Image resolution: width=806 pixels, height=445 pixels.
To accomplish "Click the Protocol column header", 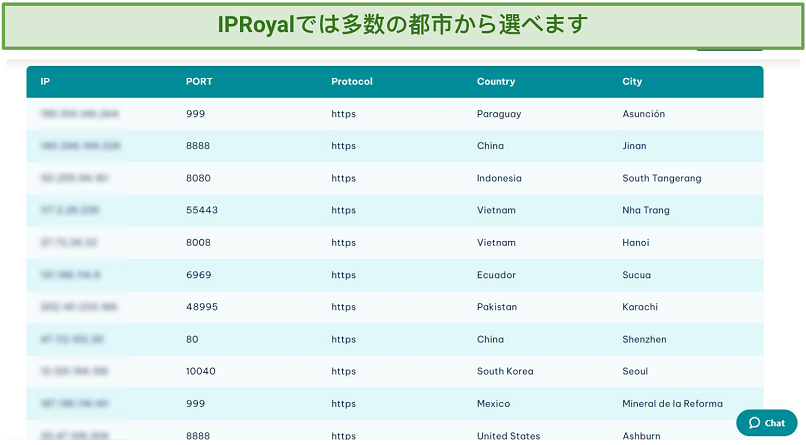I will [x=352, y=81].
